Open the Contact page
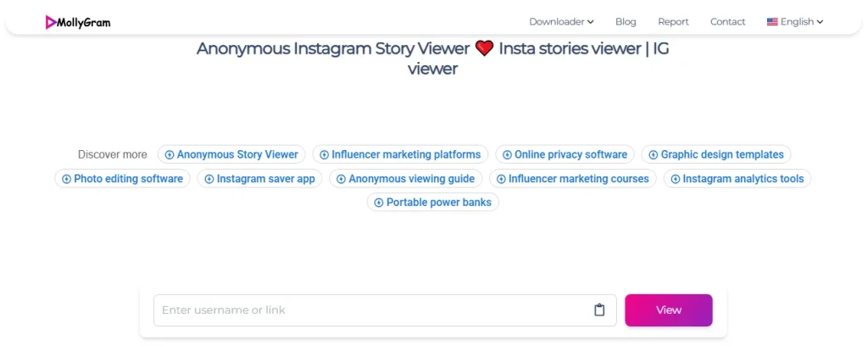 tap(727, 22)
